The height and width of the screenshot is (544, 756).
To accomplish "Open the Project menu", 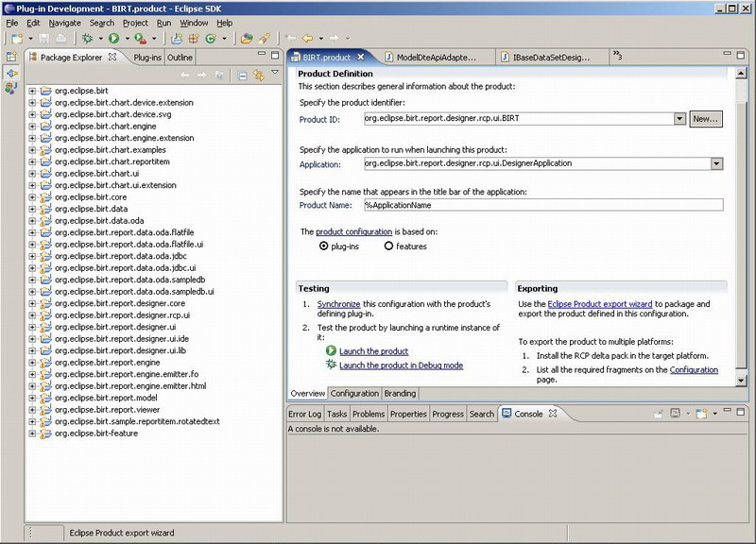I will tap(135, 23).
